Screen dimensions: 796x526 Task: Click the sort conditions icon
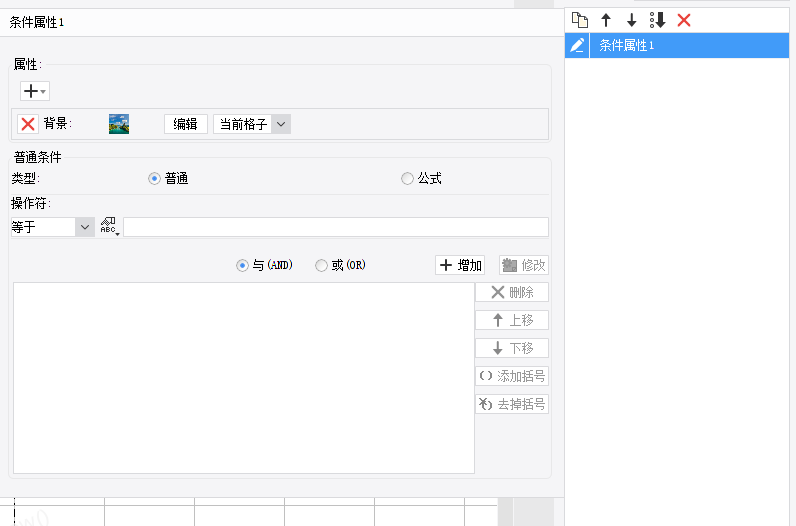pos(657,20)
